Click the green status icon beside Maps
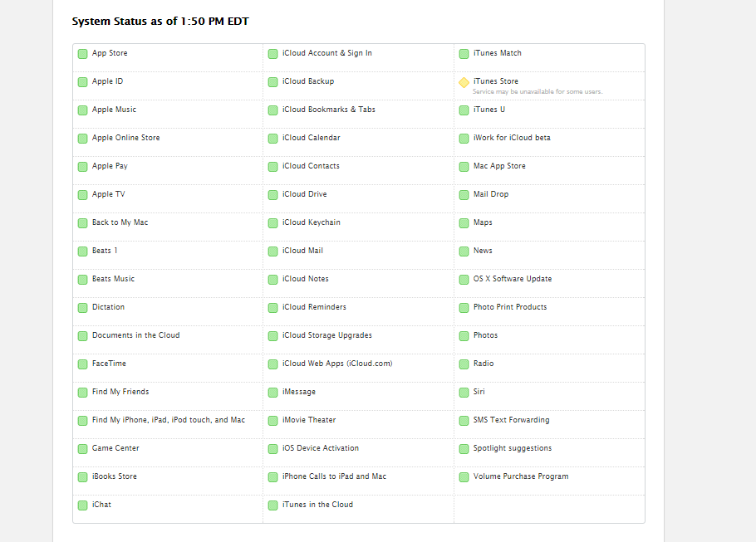The image size is (756, 542). point(464,223)
